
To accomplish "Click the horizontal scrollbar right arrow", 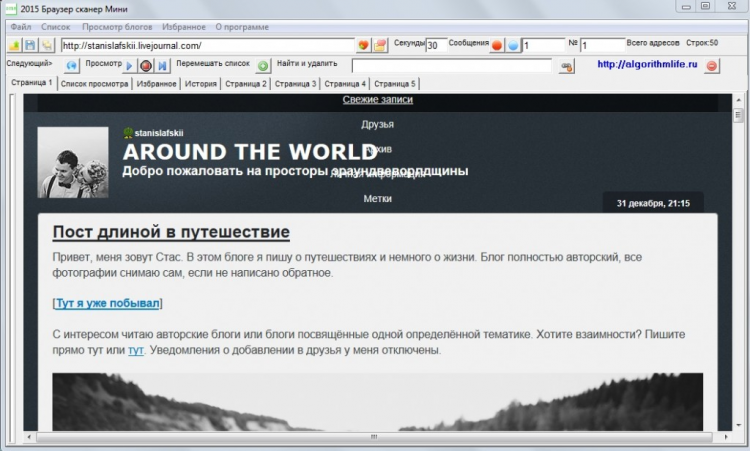I will (726, 437).
